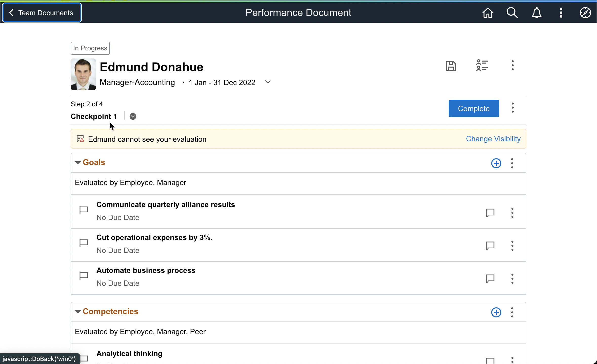This screenshot has height=364, width=597.
Task: Open comment for Cut operational expenses goal
Action: tap(490, 246)
